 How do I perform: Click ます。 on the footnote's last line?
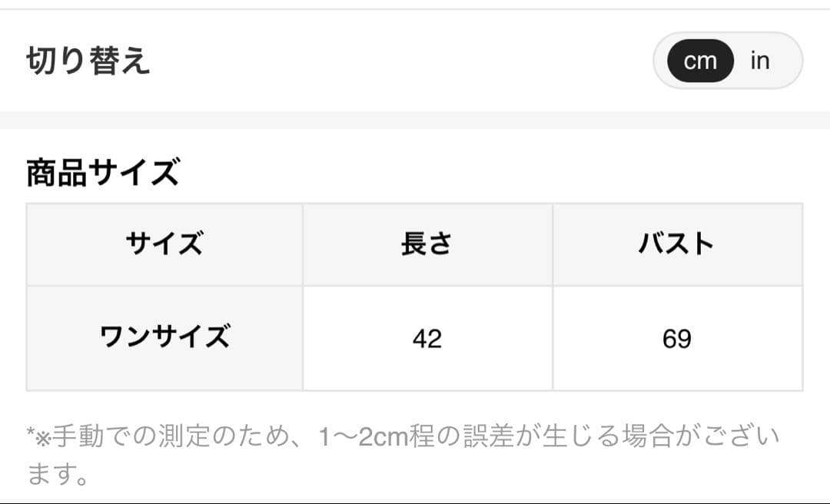coord(58,473)
